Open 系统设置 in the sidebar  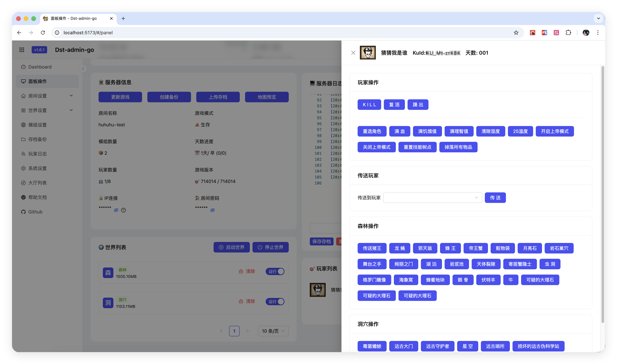[47, 168]
